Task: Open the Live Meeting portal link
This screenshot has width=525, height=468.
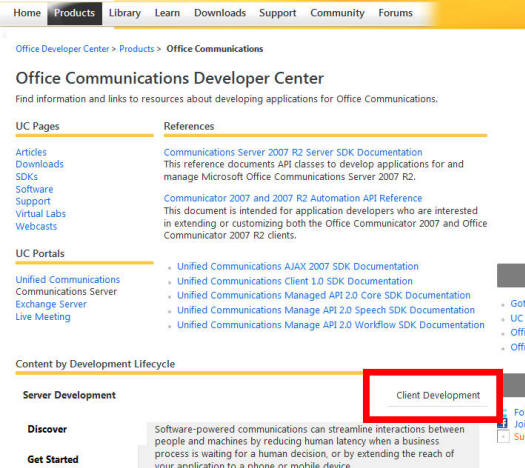Action: point(43,317)
